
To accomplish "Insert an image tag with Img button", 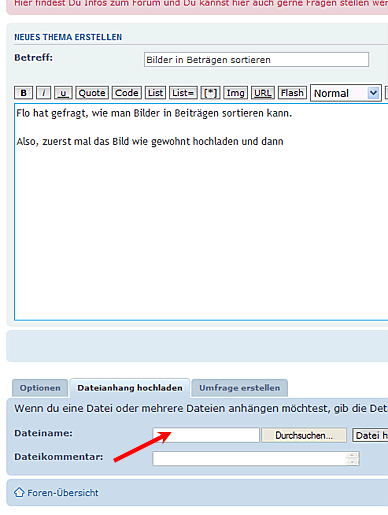I will point(236,93).
